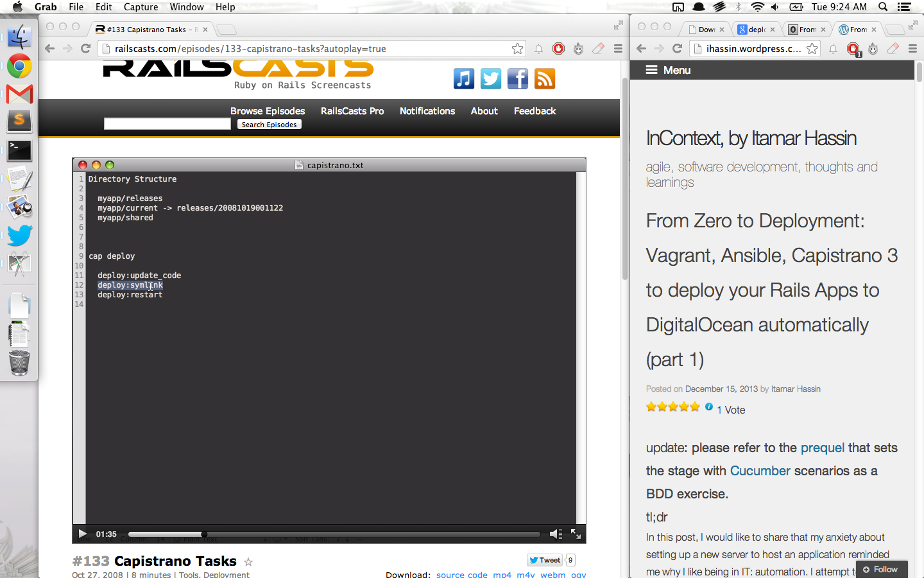Click the RailsCasts page vertical scrollbar
This screenshot has width=924, height=578.
coord(625,179)
